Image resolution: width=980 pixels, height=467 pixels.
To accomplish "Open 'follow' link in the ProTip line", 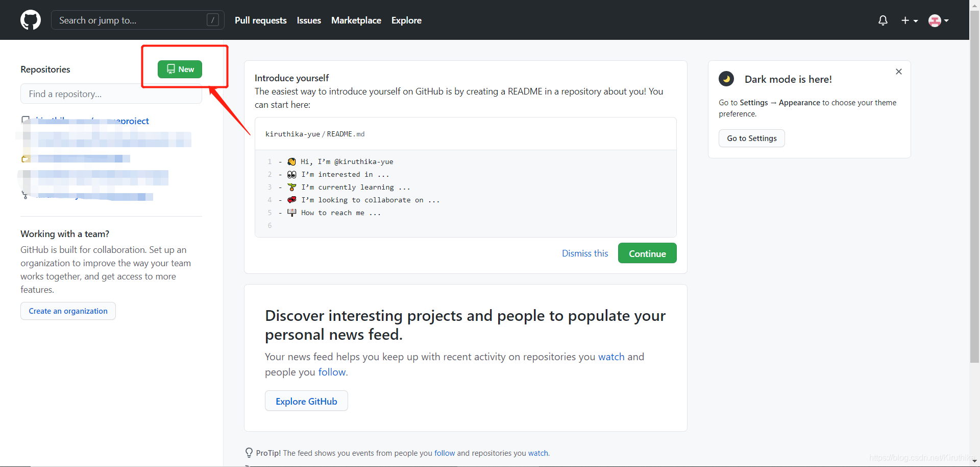I will (445, 453).
